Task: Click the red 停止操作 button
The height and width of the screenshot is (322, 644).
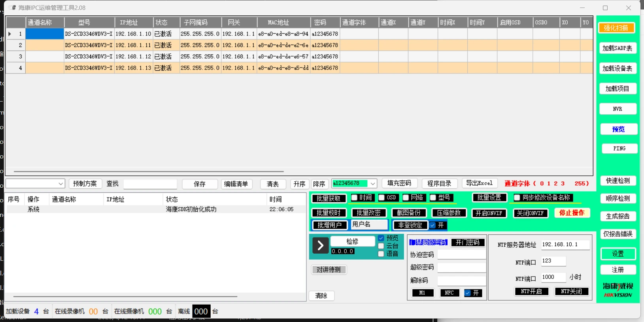Action: tap(572, 213)
